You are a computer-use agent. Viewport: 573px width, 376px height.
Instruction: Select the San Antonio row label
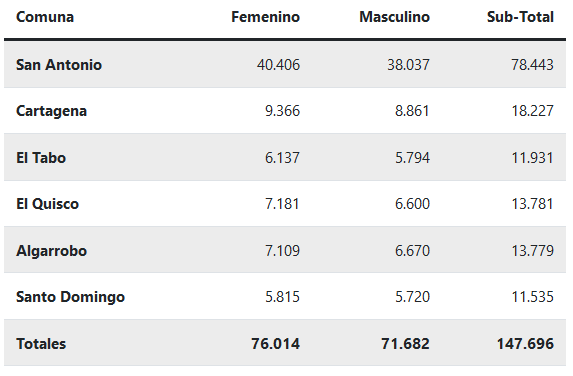(x=59, y=65)
